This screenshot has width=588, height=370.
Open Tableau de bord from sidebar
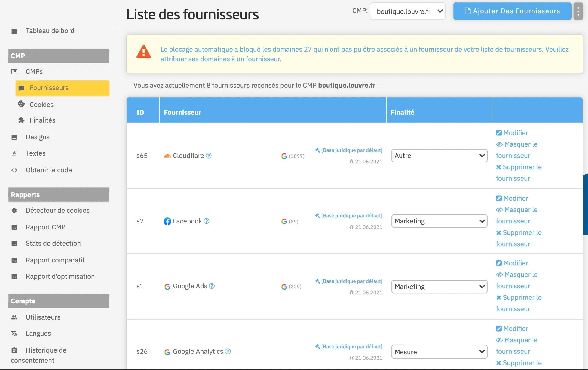[50, 31]
